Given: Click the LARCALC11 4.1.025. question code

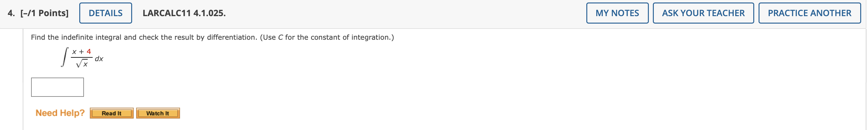Looking at the screenshot, I should [x=184, y=13].
